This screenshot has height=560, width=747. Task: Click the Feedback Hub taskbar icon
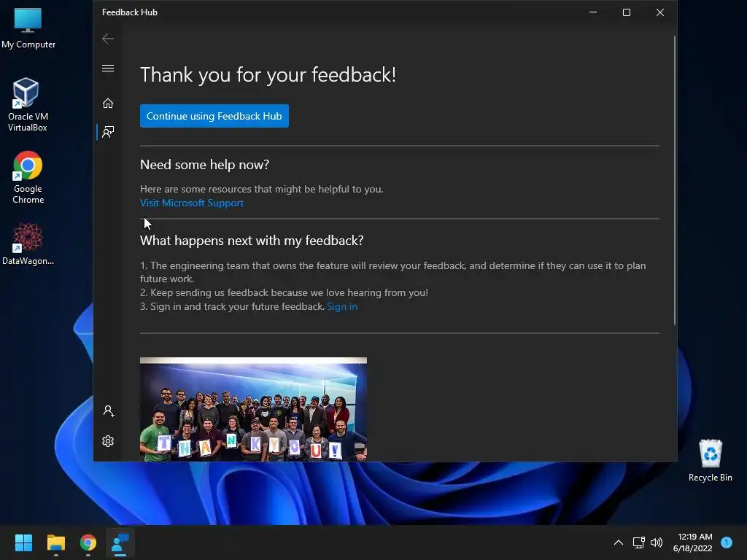120,542
